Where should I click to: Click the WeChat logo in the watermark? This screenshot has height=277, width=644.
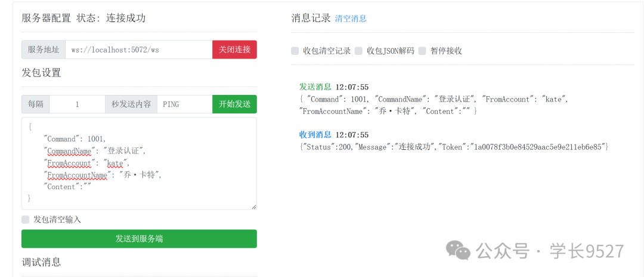[x=459, y=251]
